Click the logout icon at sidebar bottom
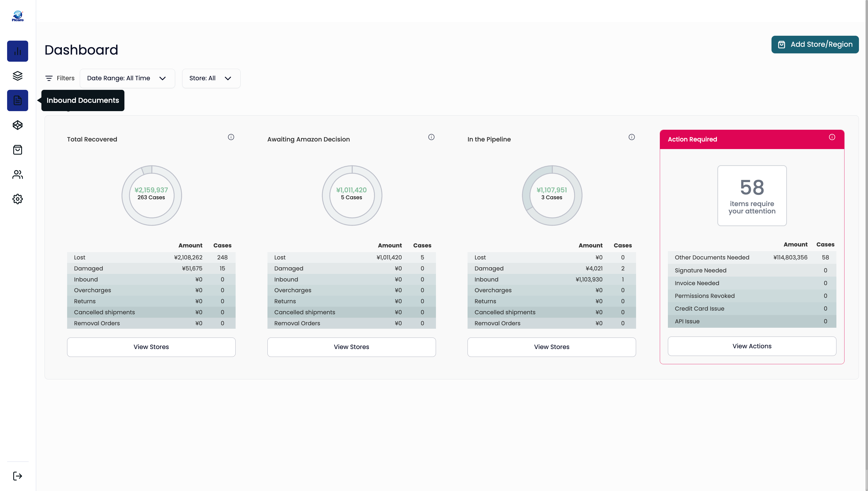 pyautogui.click(x=18, y=476)
